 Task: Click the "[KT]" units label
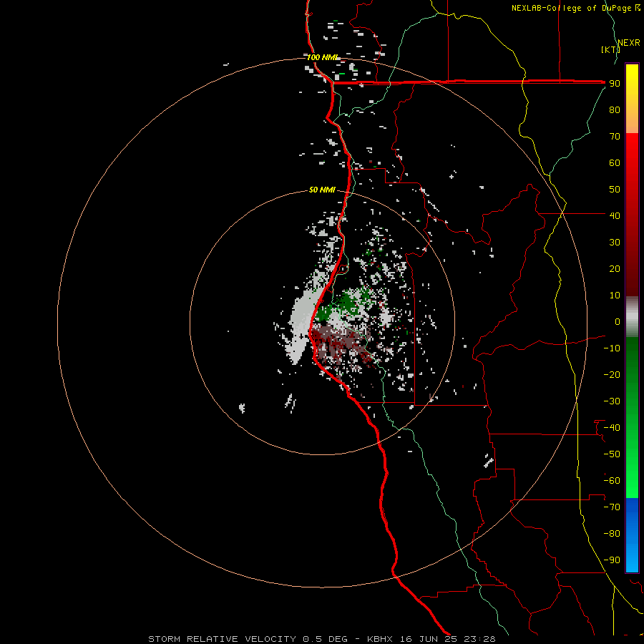point(610,49)
